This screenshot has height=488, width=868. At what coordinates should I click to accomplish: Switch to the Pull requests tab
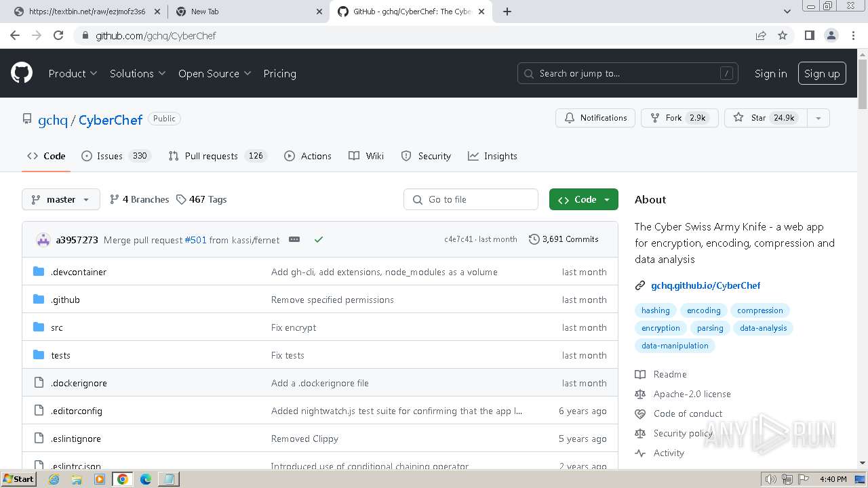pyautogui.click(x=218, y=156)
